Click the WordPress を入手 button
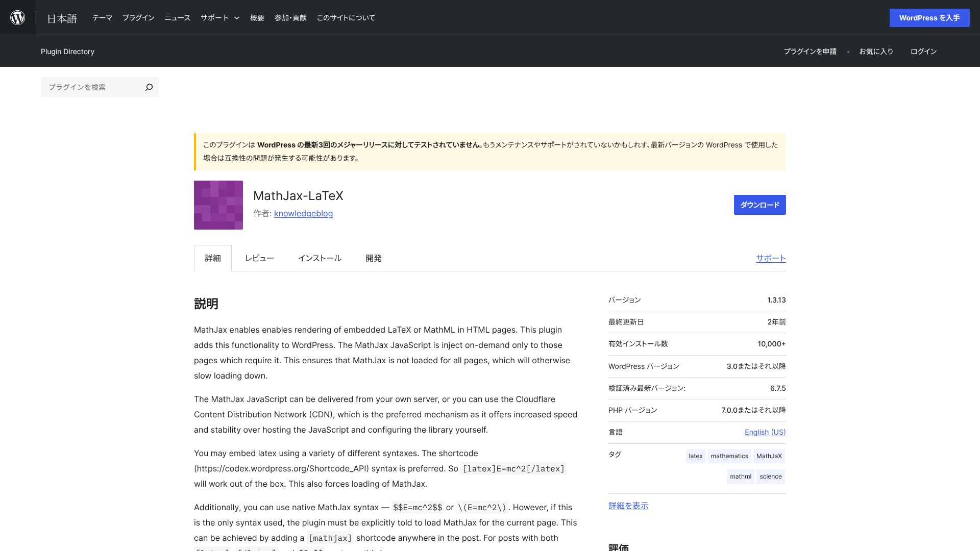Viewport: 980px width, 551px height. (x=929, y=18)
